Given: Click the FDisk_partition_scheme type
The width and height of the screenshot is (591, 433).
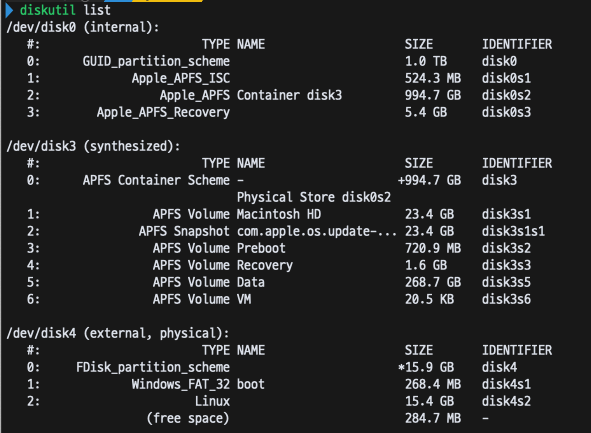Looking at the screenshot, I should point(153,367).
